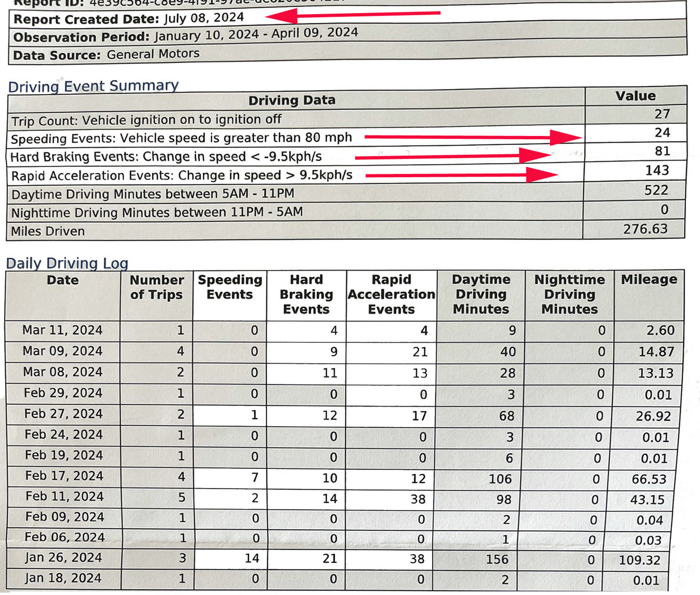This screenshot has height=595, width=700.
Task: Click the Data Source General Motors row
Action: 106,54
